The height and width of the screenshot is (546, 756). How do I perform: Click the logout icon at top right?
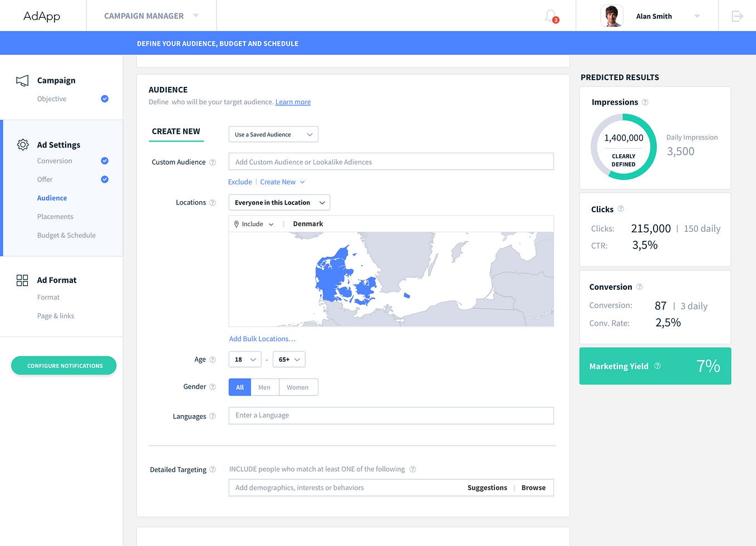[x=737, y=16]
